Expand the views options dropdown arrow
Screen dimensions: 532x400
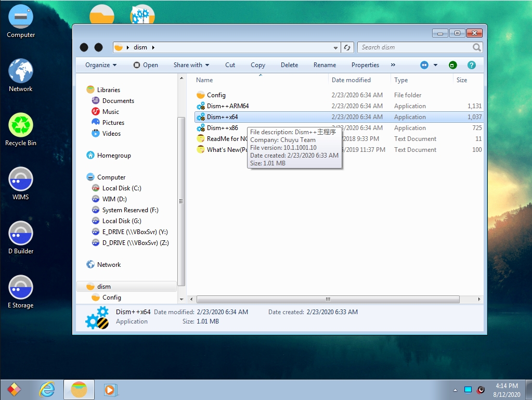click(x=435, y=65)
